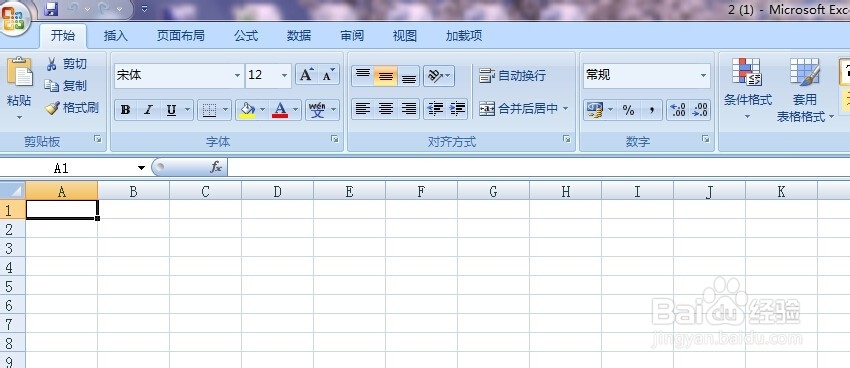Open the 审阅 ribbon tab

[x=352, y=36]
